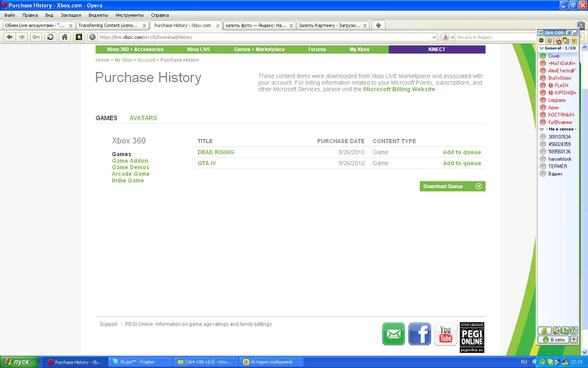588x368 pixels.
Task: Open the Arcade Game category
Action: [131, 174]
